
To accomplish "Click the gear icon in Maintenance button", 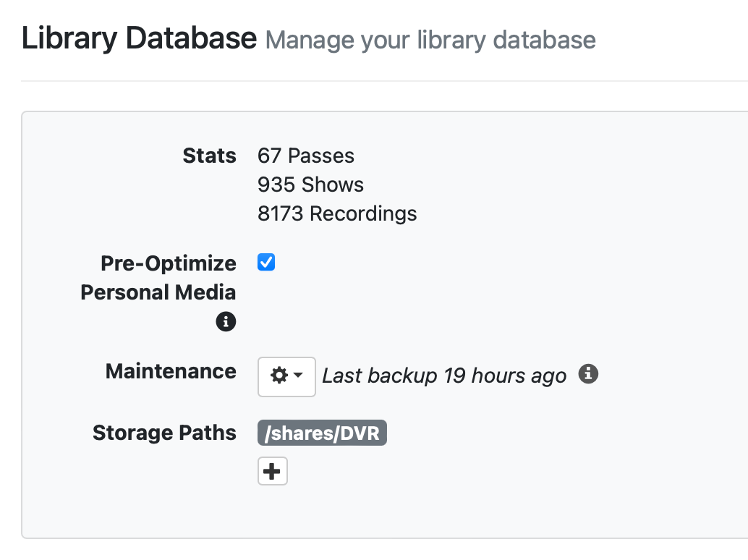I will pyautogui.click(x=279, y=376).
